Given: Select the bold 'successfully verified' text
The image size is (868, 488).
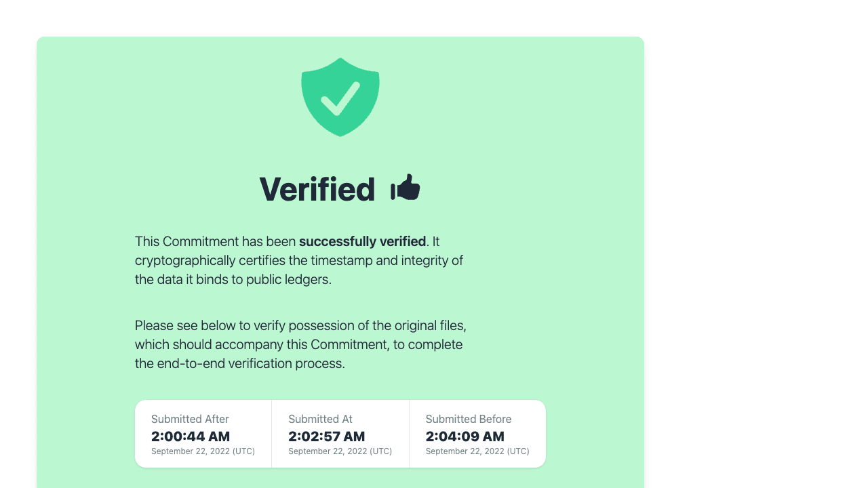Looking at the screenshot, I should (x=362, y=241).
